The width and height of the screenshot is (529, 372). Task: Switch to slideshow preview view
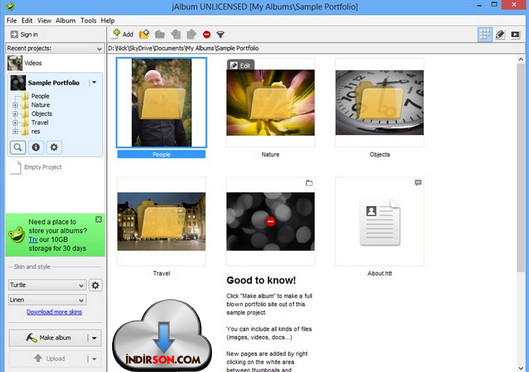515,34
